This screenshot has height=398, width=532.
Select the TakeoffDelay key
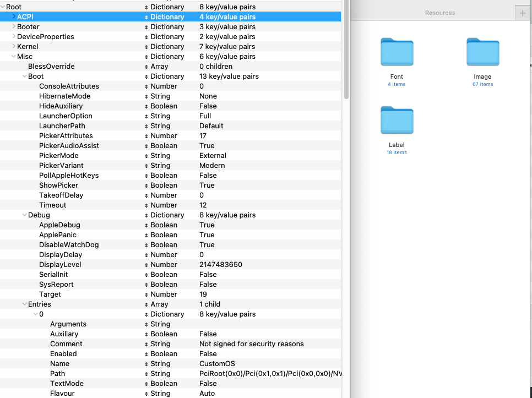pos(61,195)
